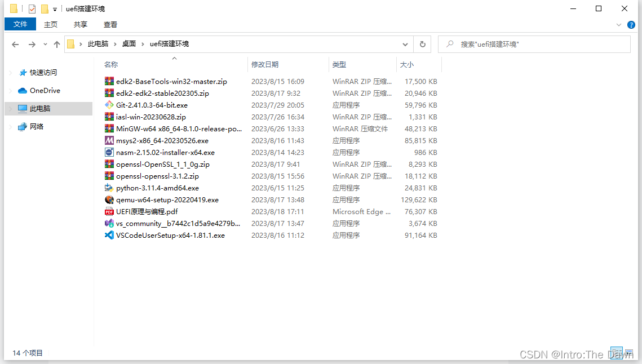642x364 pixels.
Task: Click the openssl-OpenSSL_1_1_0g.zip archive icon
Action: pos(109,164)
